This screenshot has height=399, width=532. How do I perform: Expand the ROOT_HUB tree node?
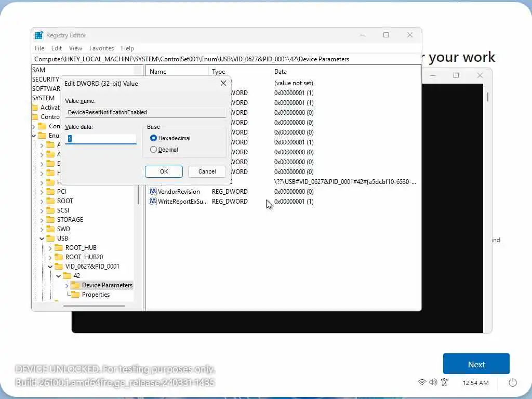[50, 248]
